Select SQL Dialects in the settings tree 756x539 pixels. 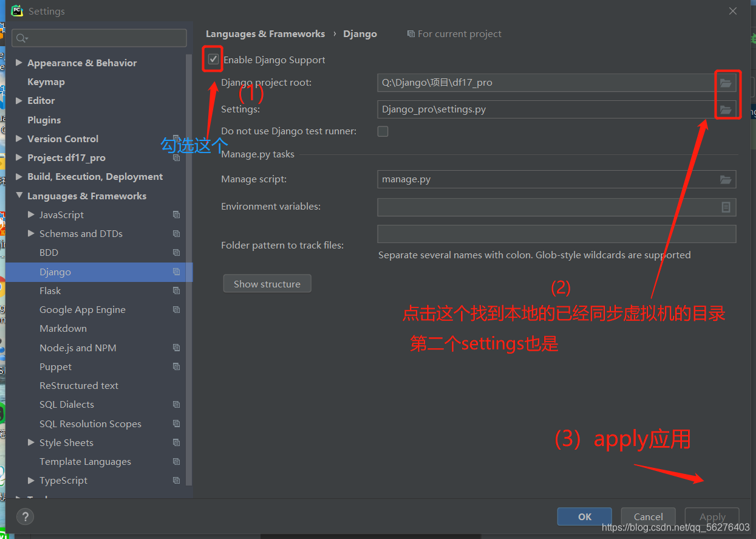(67, 405)
